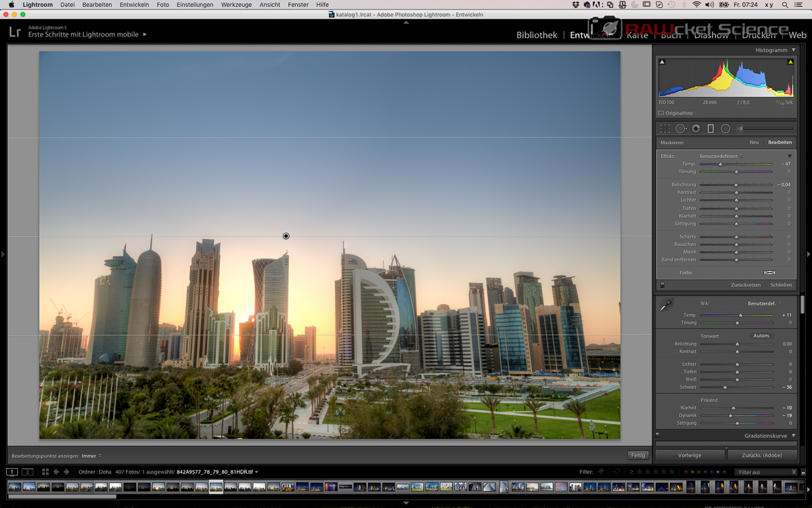Select the graduated filter tool
The image size is (812, 508).
(x=710, y=129)
